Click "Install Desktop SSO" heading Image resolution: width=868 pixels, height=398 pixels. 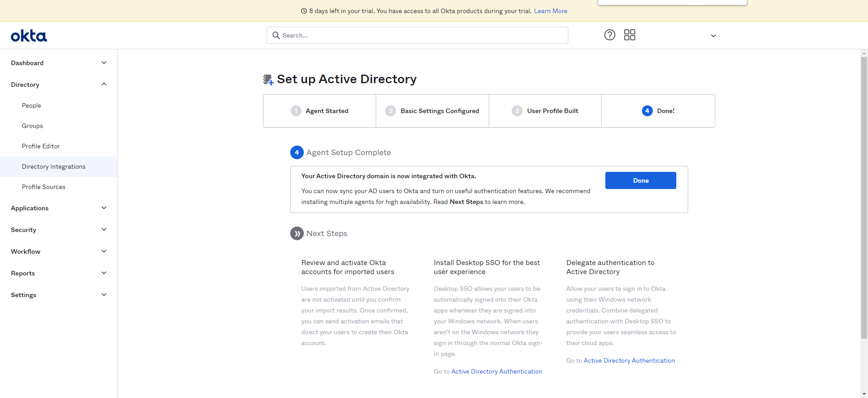pos(486,267)
